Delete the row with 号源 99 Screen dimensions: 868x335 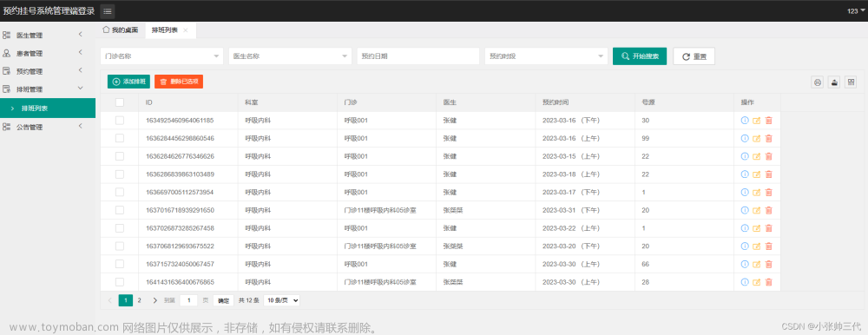click(768, 139)
